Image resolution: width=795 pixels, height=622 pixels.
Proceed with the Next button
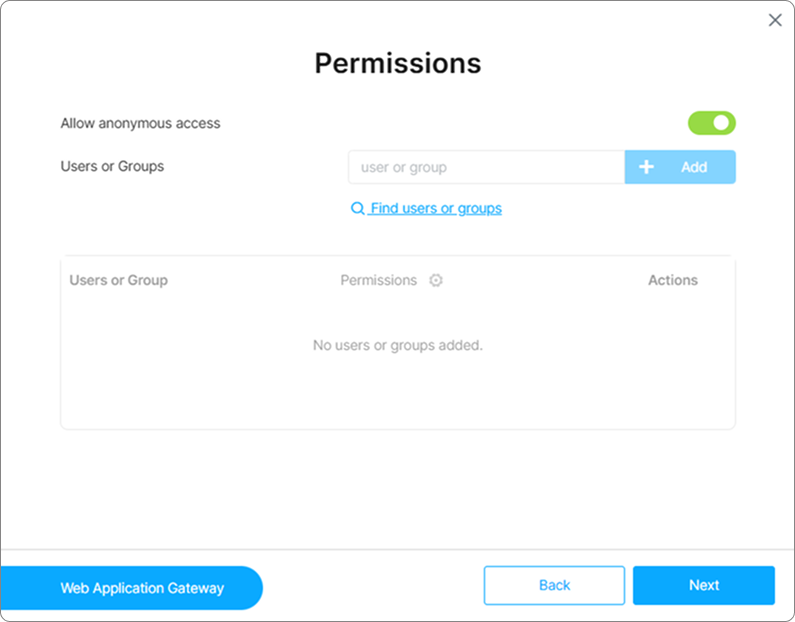click(703, 585)
